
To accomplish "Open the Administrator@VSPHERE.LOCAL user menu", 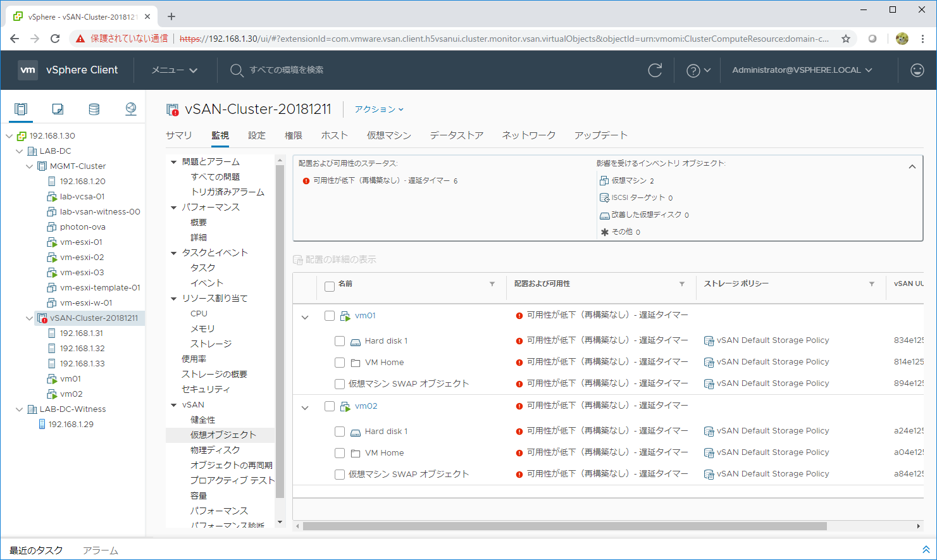I will pos(802,70).
